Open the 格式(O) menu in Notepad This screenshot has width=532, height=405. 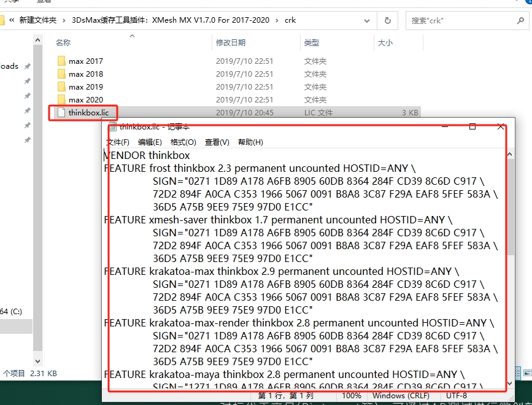(x=183, y=142)
